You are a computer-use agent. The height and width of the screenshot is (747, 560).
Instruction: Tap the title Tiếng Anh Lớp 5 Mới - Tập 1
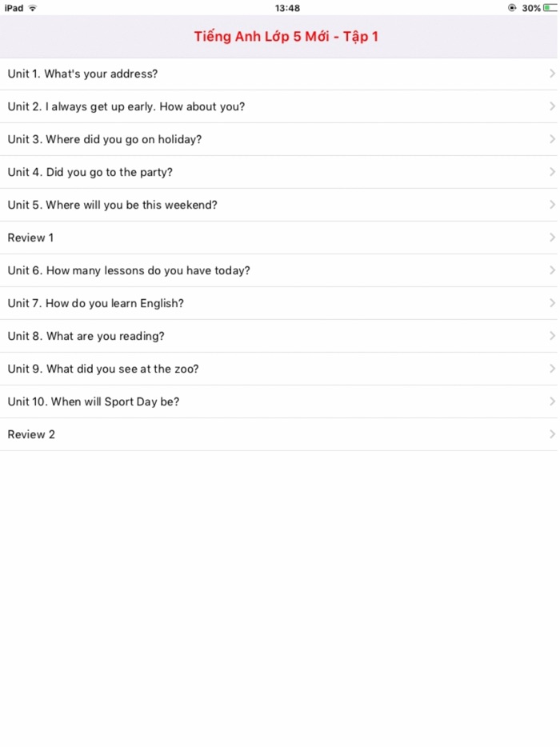click(x=286, y=37)
